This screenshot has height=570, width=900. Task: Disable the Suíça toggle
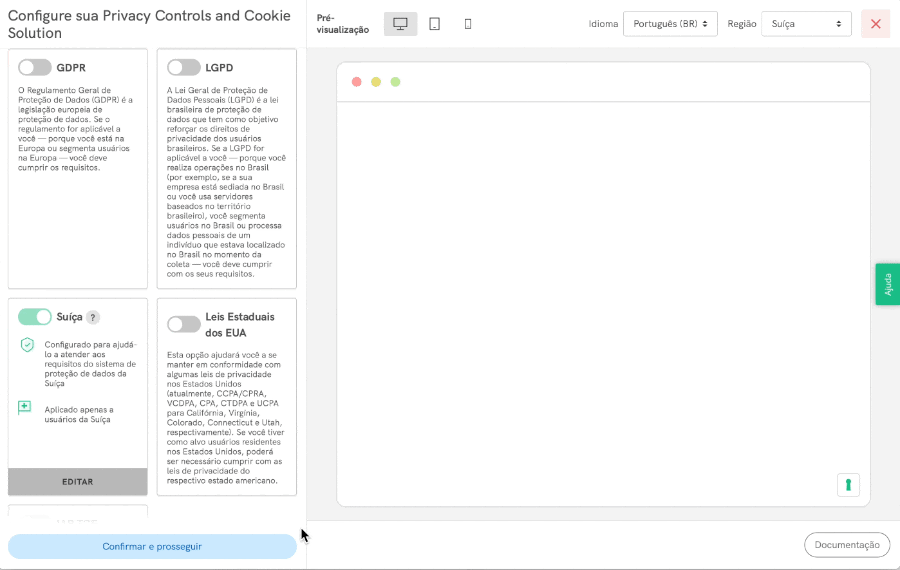[35, 317]
